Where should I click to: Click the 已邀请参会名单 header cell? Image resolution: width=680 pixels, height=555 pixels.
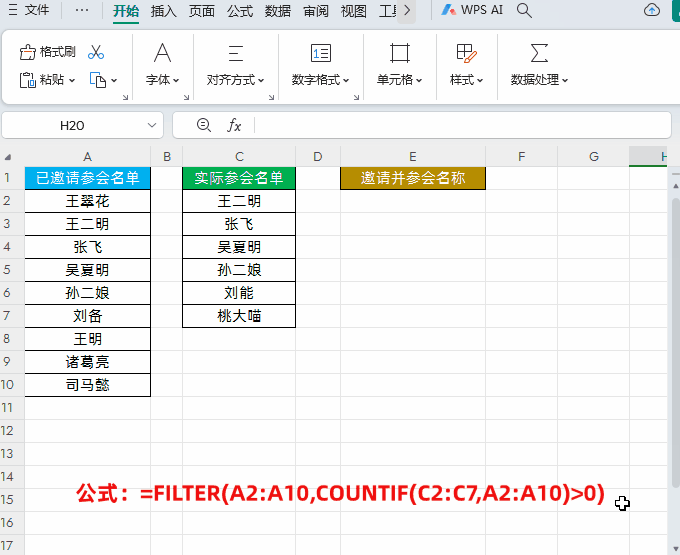click(x=88, y=178)
